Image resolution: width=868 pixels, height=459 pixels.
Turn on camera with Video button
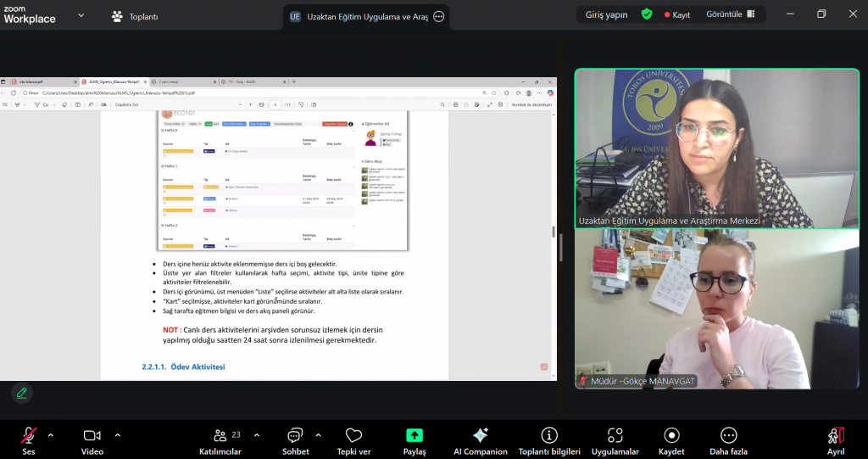(92, 436)
